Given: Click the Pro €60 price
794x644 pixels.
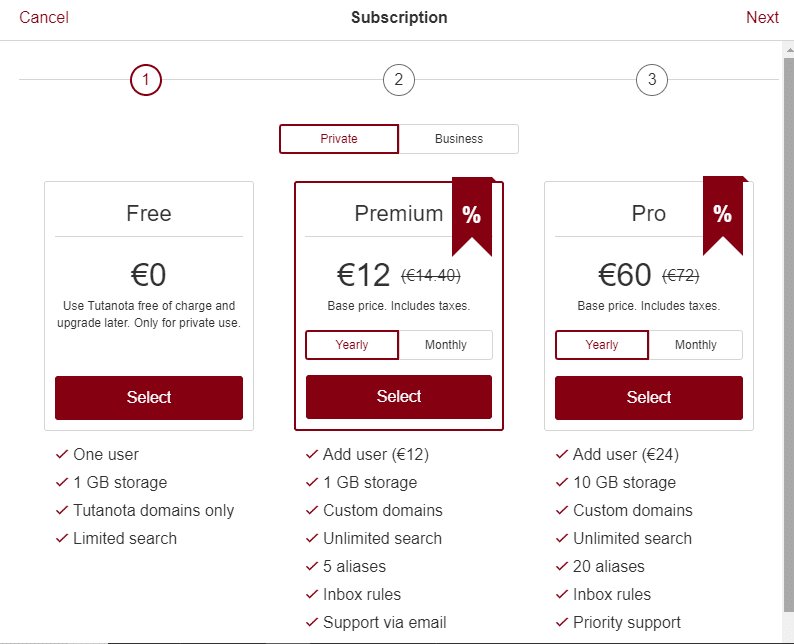Looking at the screenshot, I should [624, 274].
